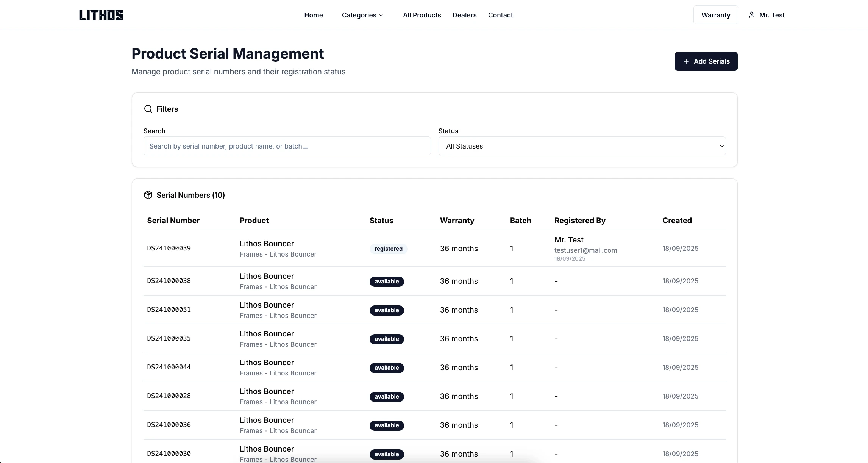
Task: Click the Categories chevron arrow
Action: (x=381, y=16)
